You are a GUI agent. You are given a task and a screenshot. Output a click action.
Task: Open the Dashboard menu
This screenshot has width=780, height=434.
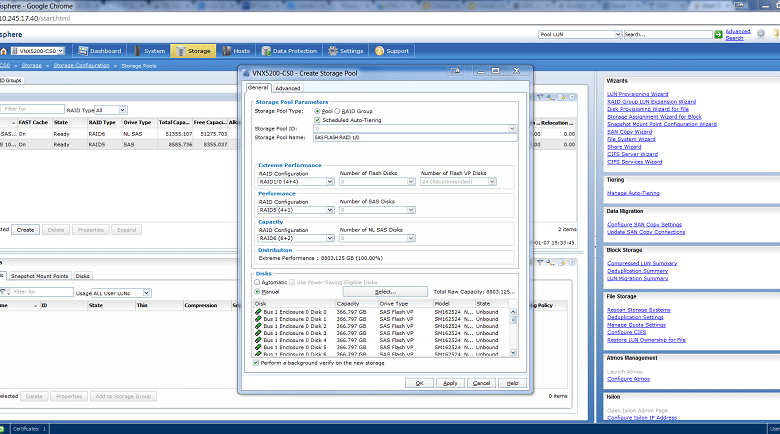(x=100, y=51)
